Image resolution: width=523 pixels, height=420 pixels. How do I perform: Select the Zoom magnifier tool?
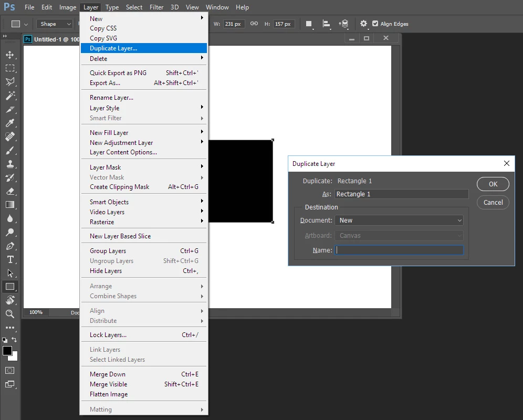[10, 313]
